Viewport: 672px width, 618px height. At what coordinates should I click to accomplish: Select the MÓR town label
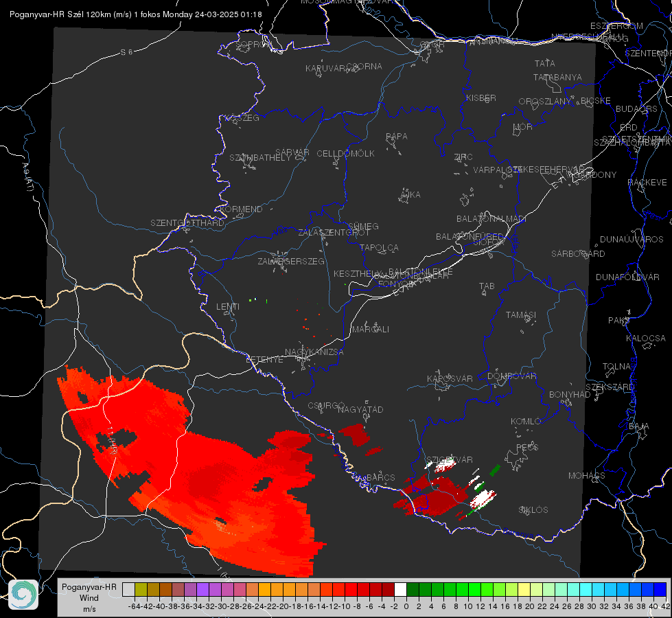coord(523,126)
